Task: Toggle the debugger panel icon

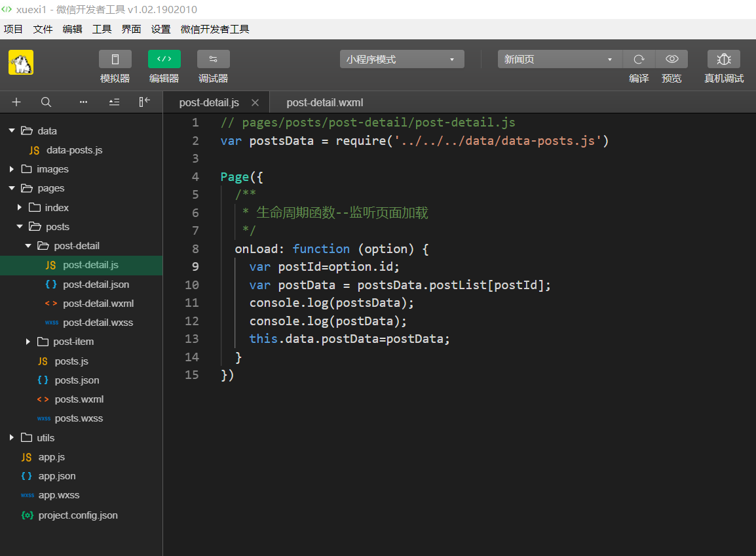Action: (x=213, y=60)
